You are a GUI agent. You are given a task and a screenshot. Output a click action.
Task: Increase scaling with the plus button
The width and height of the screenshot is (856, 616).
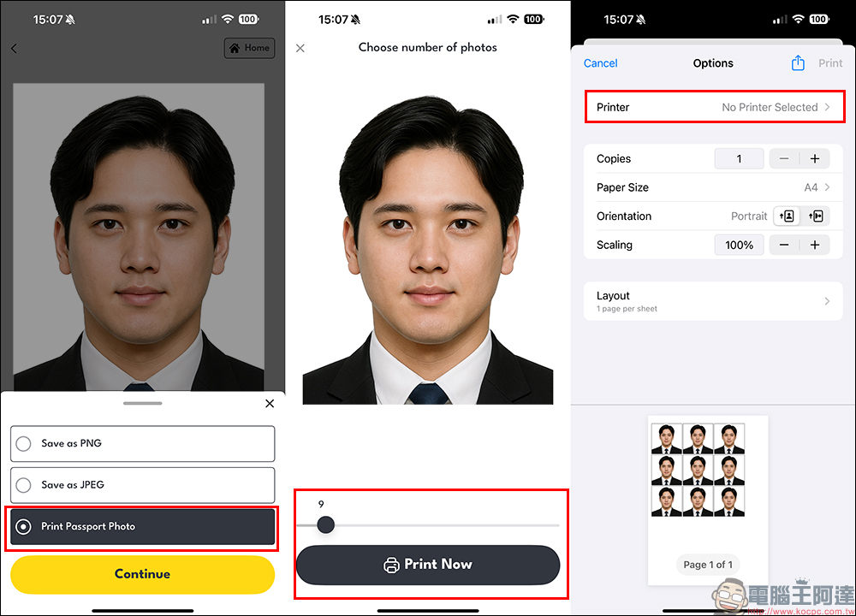tap(815, 245)
